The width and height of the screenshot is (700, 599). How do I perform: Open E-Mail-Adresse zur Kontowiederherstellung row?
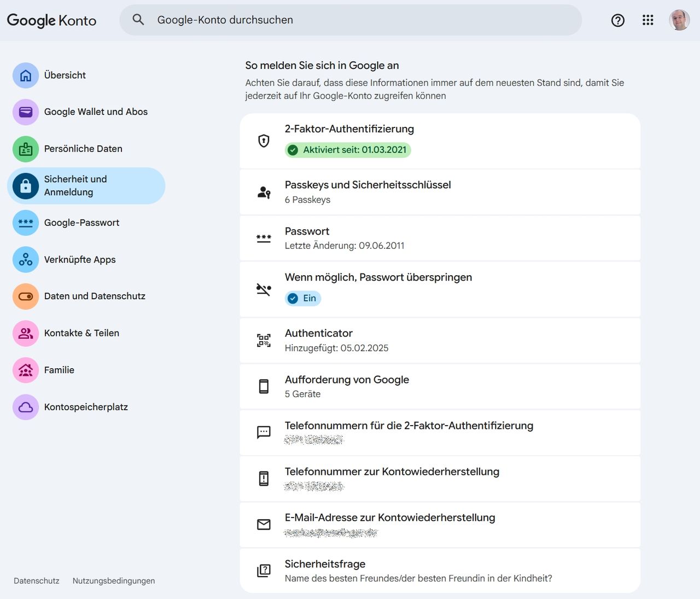[440, 525]
